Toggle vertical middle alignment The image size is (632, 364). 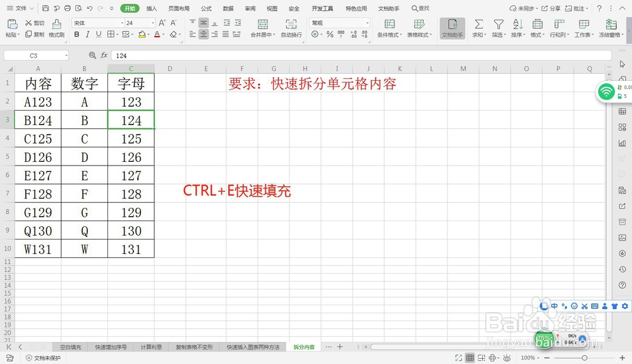[x=204, y=23]
